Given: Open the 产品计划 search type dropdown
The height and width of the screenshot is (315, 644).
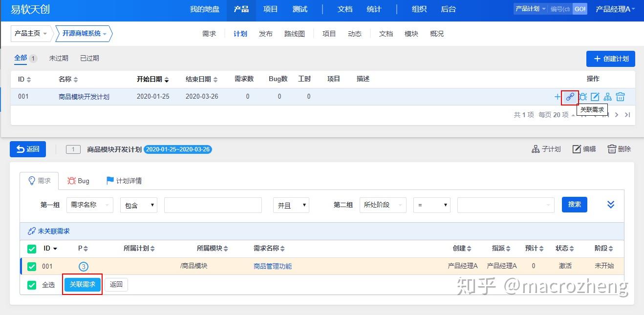Looking at the screenshot, I should (x=531, y=9).
